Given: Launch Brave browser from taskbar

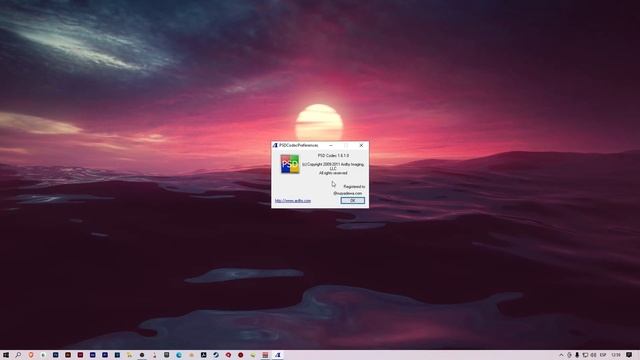Looking at the screenshot, I should click(31, 355).
